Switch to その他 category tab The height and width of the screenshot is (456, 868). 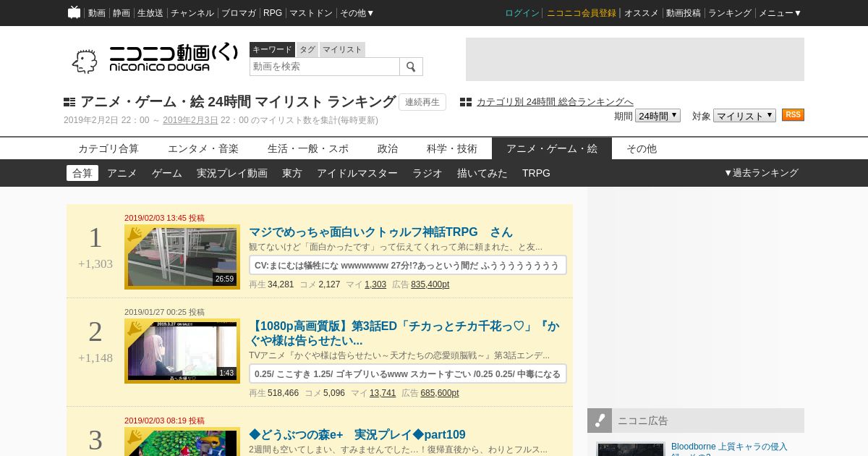click(642, 148)
